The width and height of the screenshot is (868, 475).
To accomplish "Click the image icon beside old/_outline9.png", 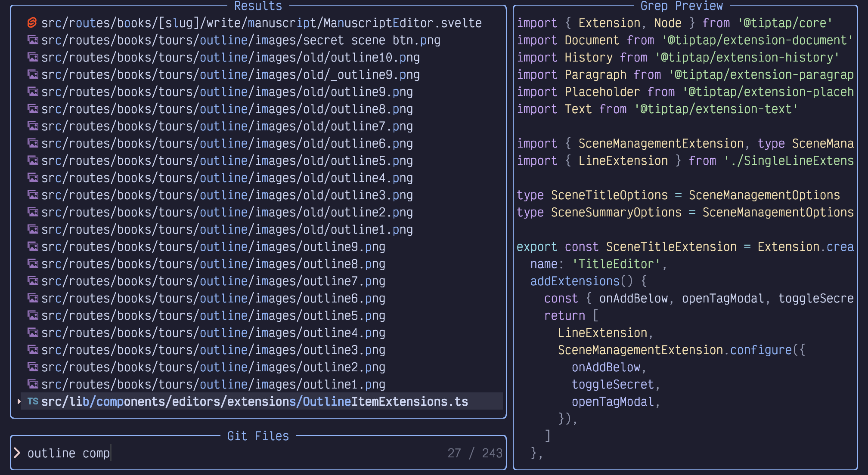I will click(x=33, y=74).
